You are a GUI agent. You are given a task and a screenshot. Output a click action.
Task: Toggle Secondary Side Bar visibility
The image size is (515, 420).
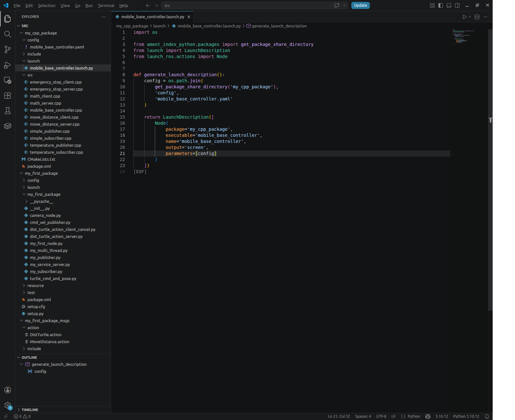click(x=457, y=5)
